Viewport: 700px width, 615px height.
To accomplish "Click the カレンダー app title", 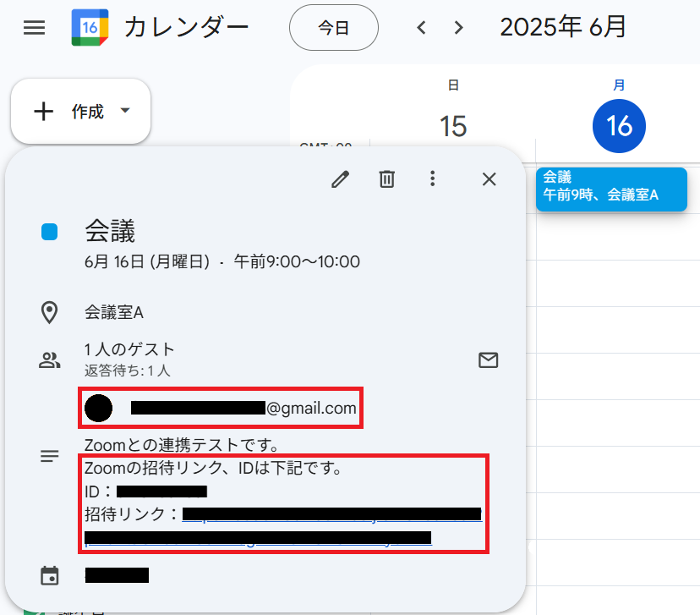I will (186, 27).
